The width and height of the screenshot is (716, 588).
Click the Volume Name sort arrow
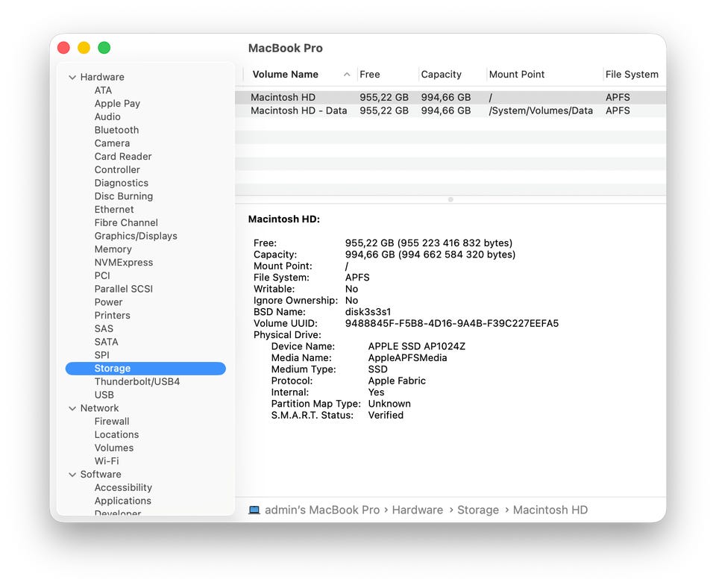pos(347,75)
